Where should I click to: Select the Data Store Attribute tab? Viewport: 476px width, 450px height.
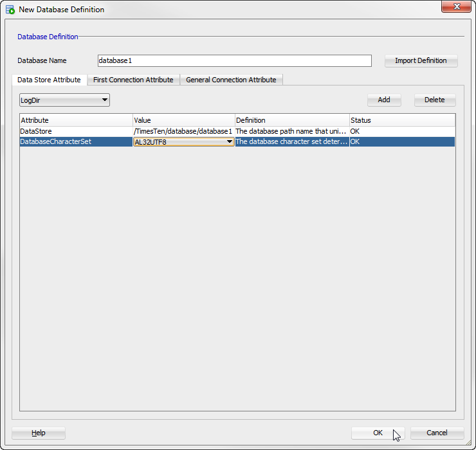[x=49, y=80]
